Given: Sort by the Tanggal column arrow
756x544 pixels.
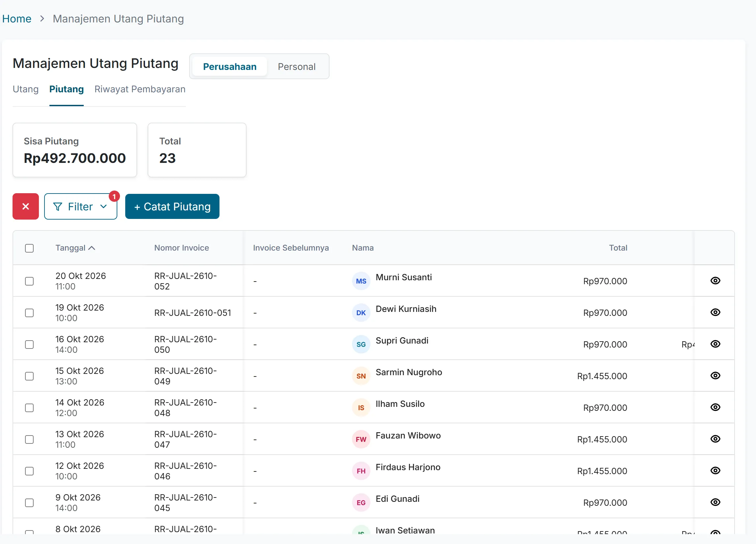Looking at the screenshot, I should click(92, 248).
